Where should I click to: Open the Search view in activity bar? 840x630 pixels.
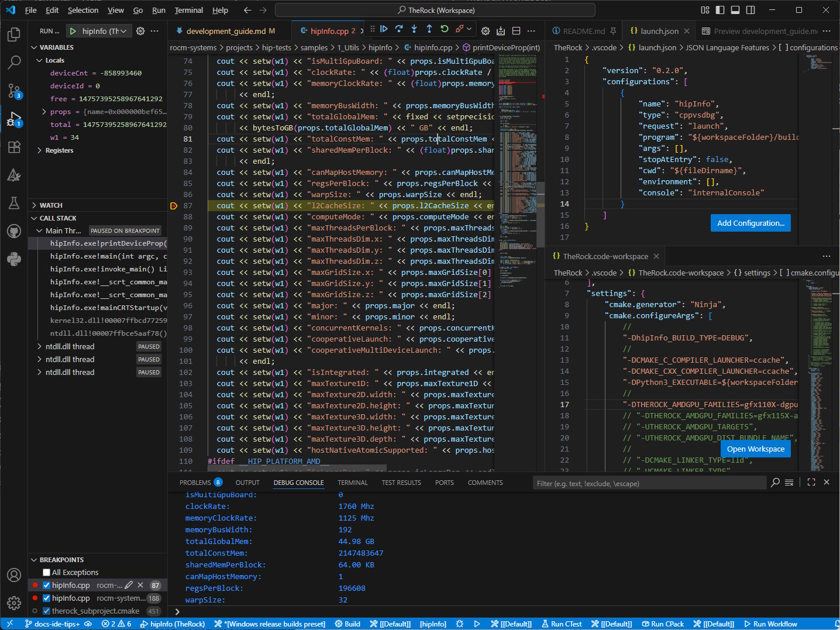click(x=14, y=62)
